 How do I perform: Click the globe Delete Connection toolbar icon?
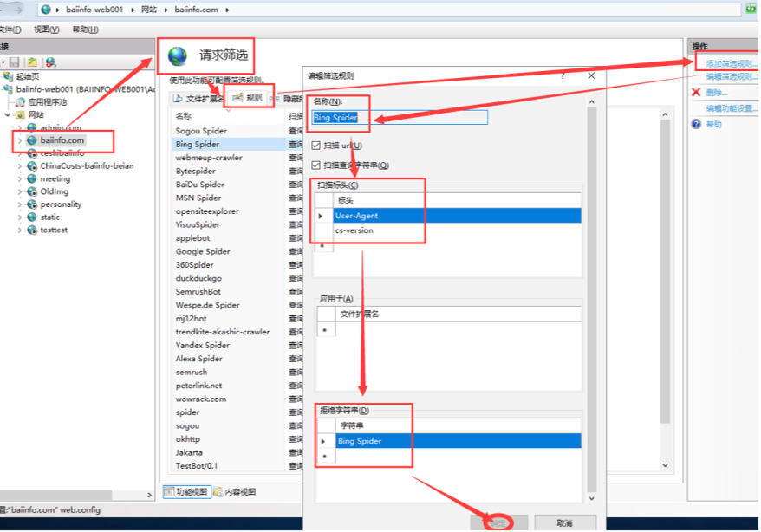click(x=50, y=62)
